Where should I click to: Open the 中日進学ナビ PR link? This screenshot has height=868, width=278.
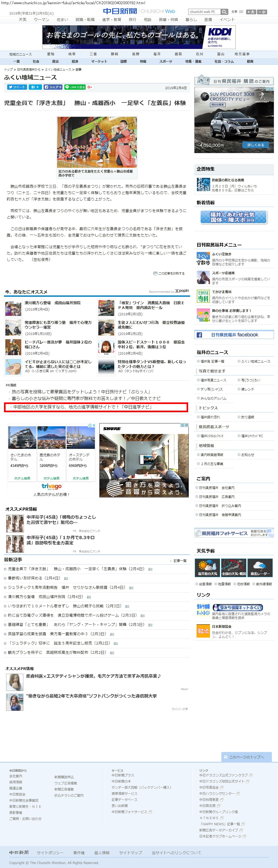[83, 407]
